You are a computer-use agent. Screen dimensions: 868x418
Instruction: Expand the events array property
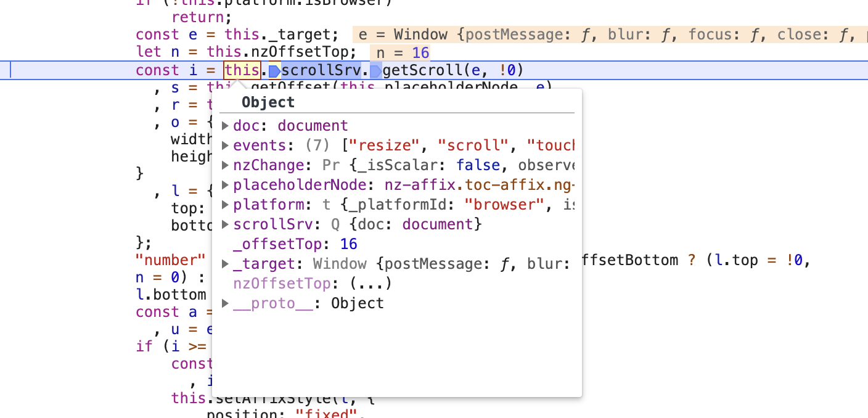[x=225, y=145]
